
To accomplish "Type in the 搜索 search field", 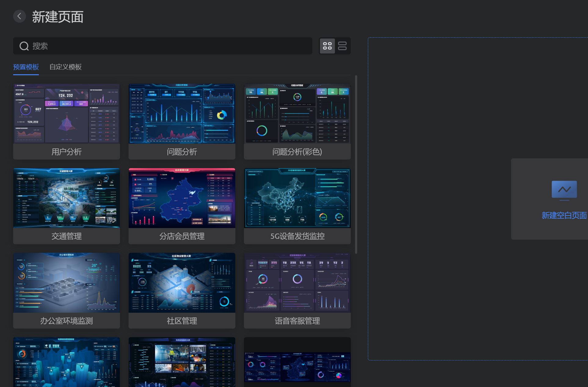I will 171,46.
